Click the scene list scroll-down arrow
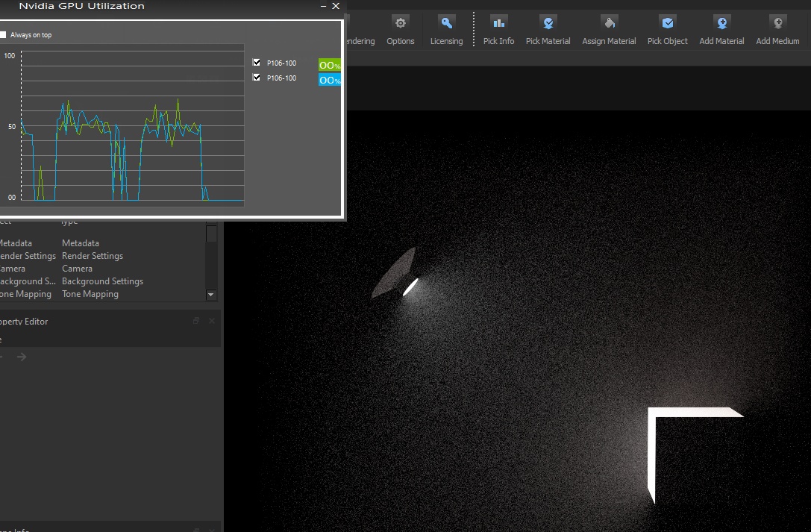Viewport: 811px width, 532px height. pyautogui.click(x=211, y=295)
